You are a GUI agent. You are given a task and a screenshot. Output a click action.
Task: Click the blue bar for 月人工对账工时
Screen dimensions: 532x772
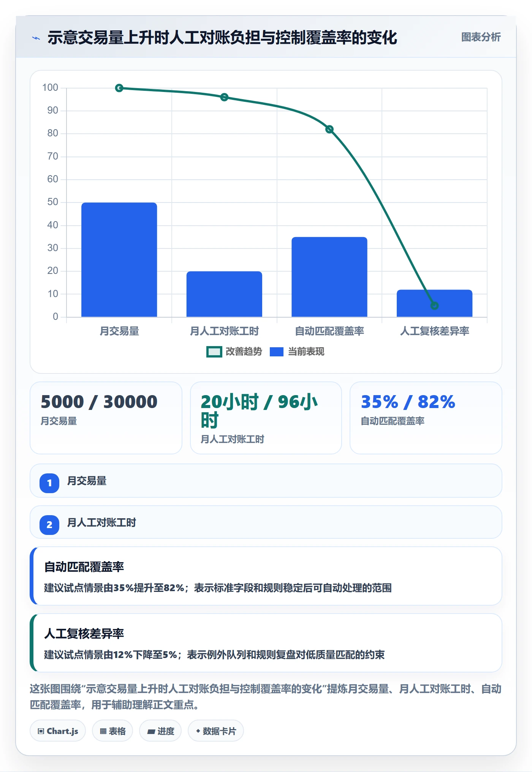coord(224,294)
